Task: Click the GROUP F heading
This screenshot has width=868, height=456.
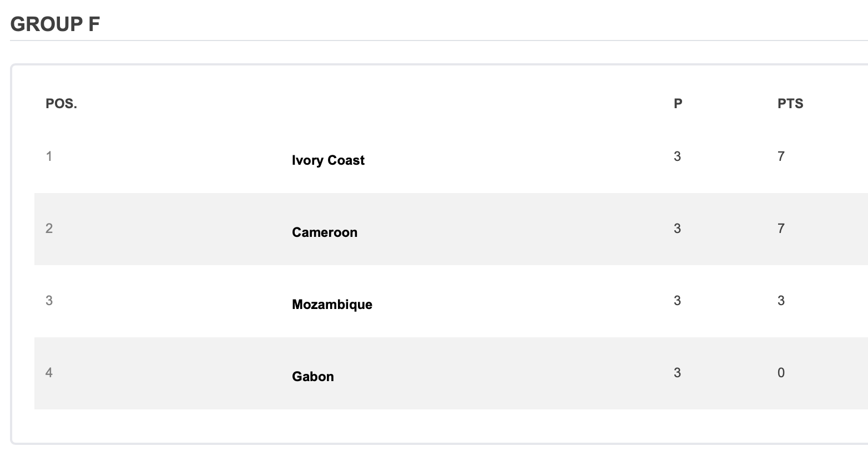Action: coord(55,24)
